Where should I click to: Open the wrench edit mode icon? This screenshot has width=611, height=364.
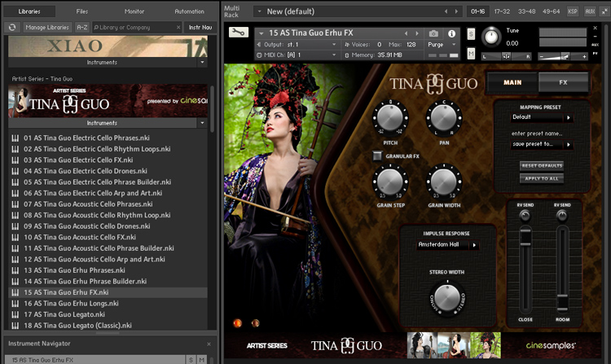coord(239,33)
